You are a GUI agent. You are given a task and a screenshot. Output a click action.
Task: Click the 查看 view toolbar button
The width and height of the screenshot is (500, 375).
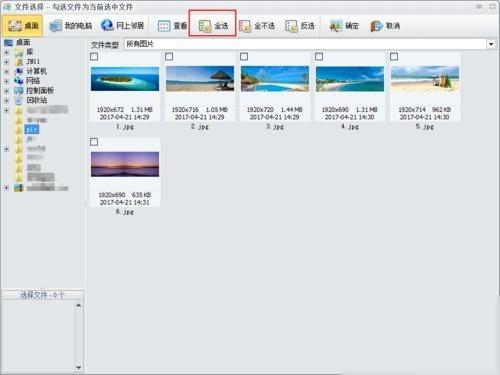point(172,26)
